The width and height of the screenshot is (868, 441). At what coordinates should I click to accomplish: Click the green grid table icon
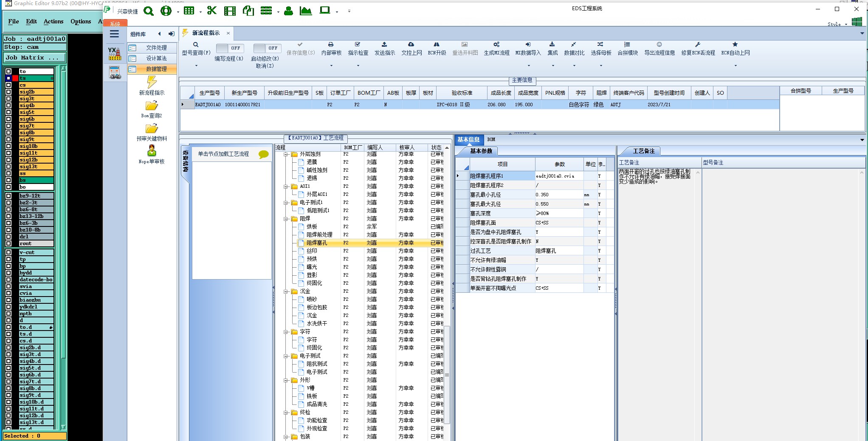tap(189, 11)
